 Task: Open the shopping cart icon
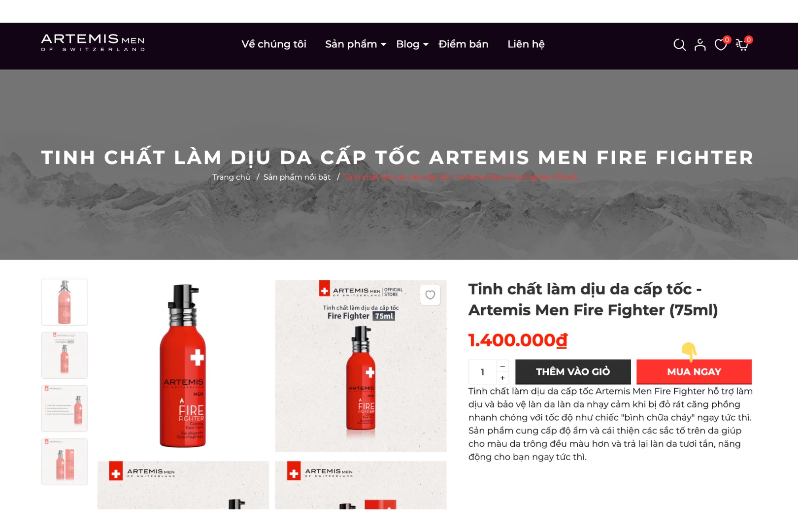(x=742, y=45)
